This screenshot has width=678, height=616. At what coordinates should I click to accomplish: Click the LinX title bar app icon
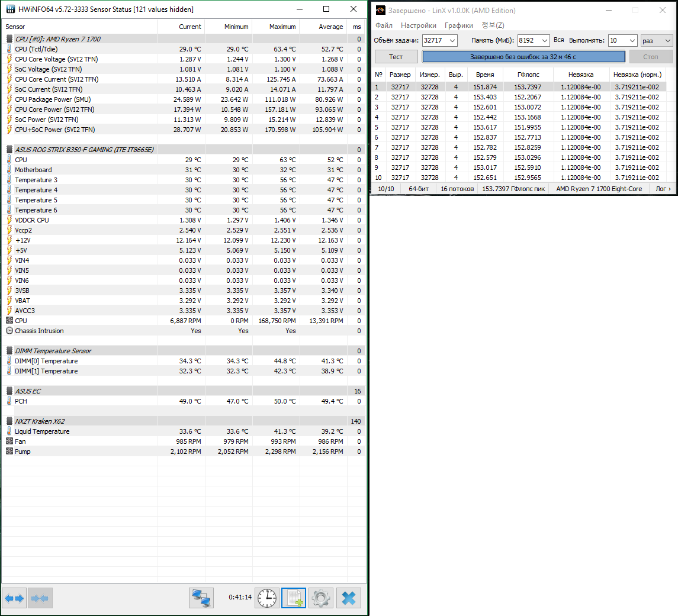coord(380,11)
